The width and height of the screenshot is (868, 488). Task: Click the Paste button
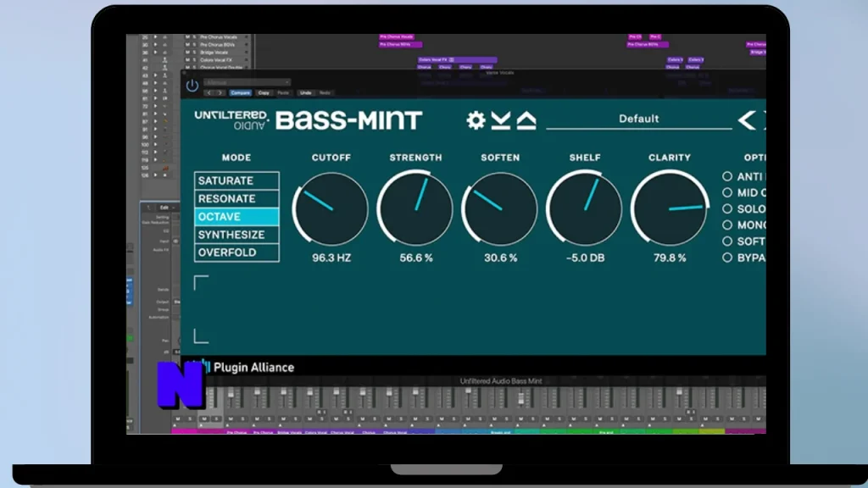point(283,93)
